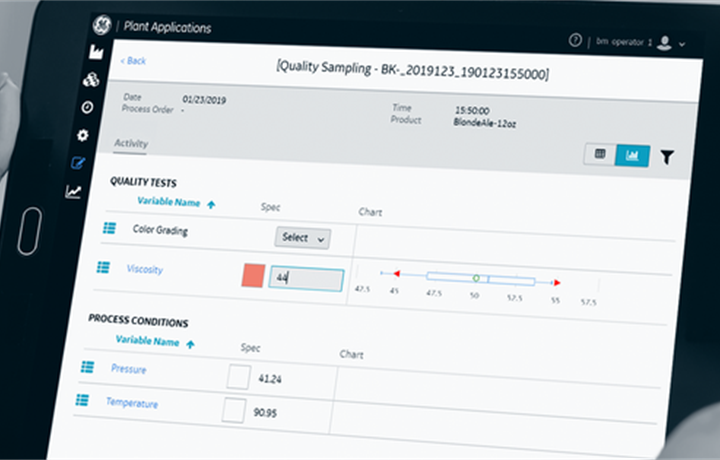Click the Pressure status swatch box
The image size is (720, 460).
point(239,377)
